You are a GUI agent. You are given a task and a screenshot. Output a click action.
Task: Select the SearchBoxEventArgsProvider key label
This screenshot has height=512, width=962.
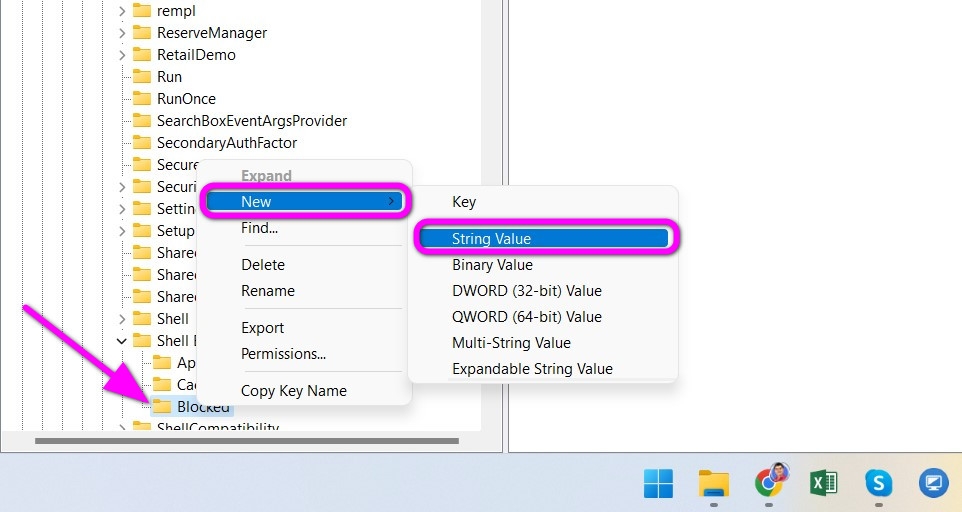click(x=252, y=121)
